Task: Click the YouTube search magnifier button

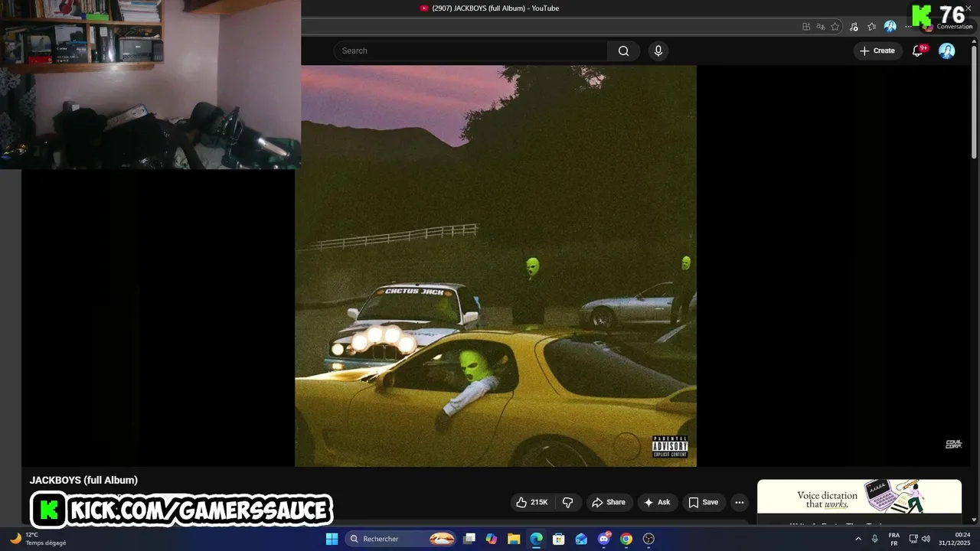Action: click(623, 51)
